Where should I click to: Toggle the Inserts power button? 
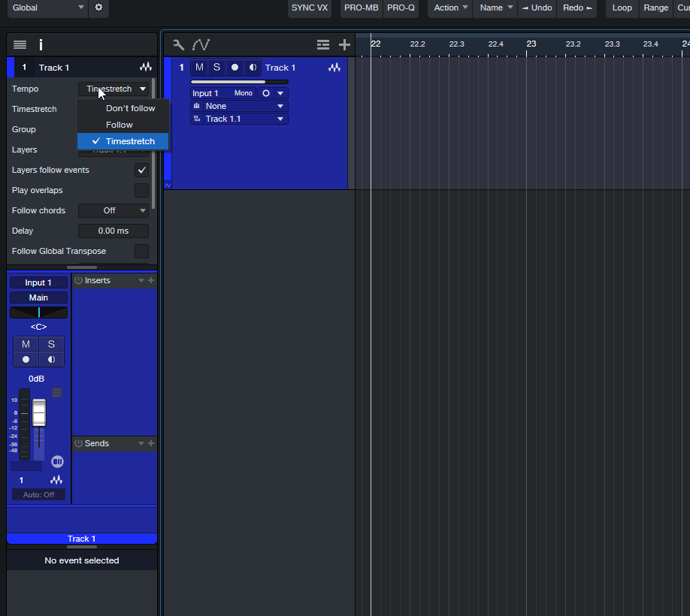(78, 280)
